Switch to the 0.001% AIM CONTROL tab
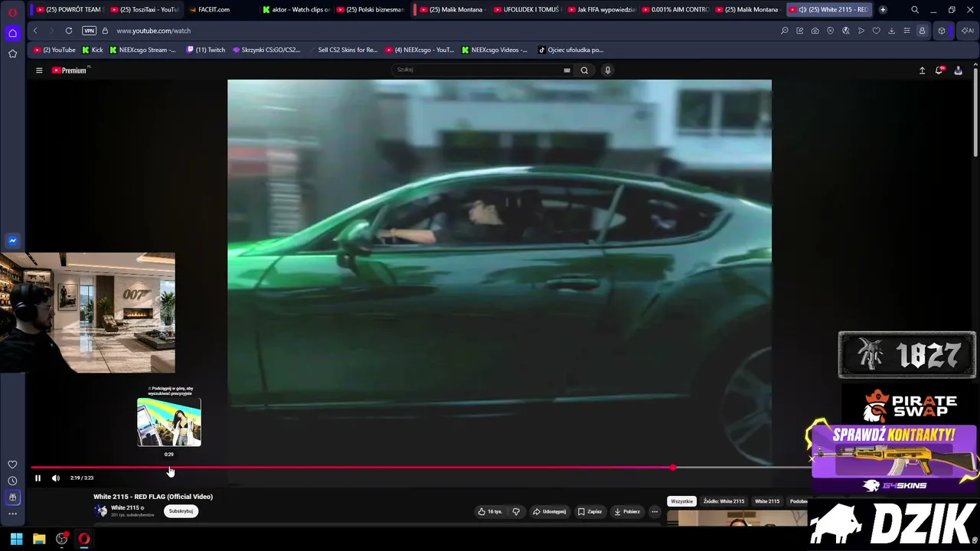Screen dimensions: 980x551 [x=675, y=10]
